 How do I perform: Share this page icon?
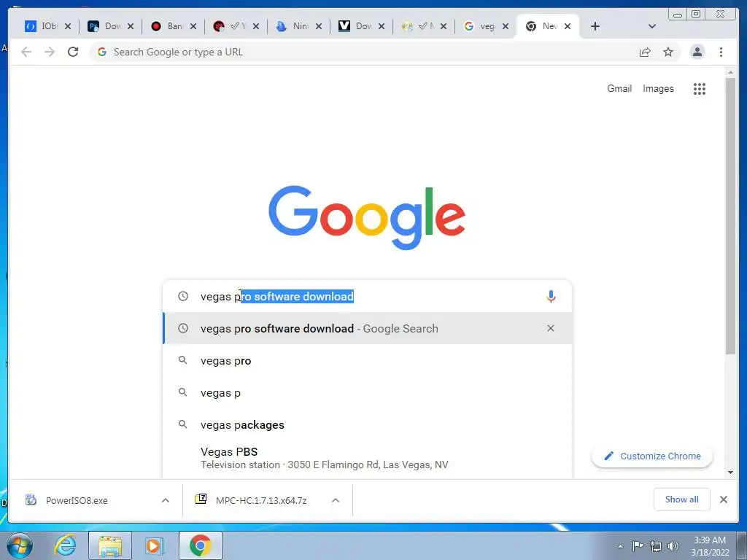pyautogui.click(x=645, y=52)
